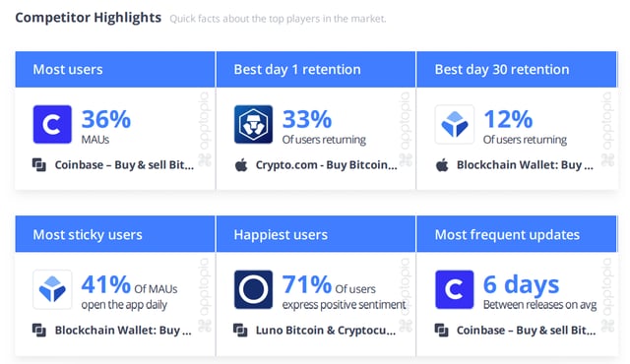Click Apple platform icon beside Blockchain Wallet

coord(442,165)
